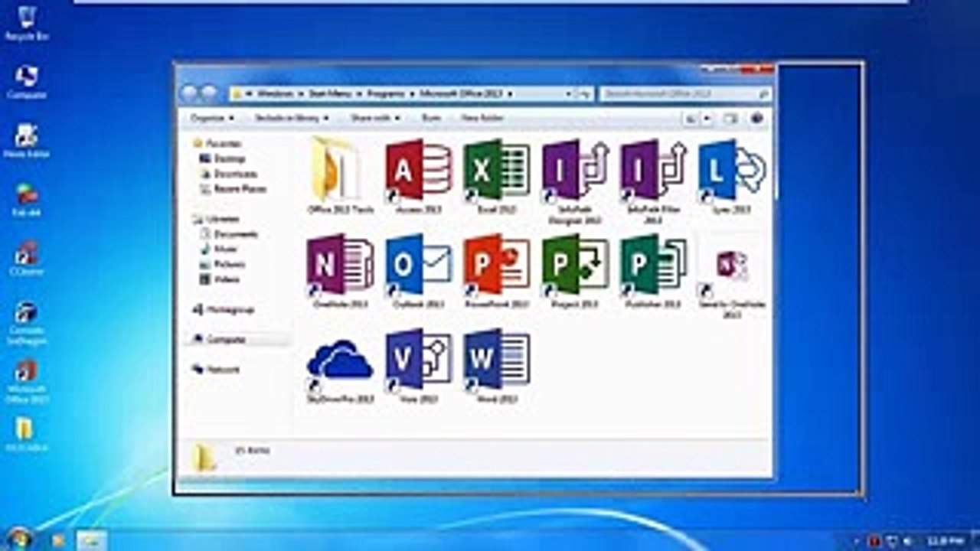This screenshot has width=980, height=551.
Task: Click the address bar refresh button
Action: 585,93
